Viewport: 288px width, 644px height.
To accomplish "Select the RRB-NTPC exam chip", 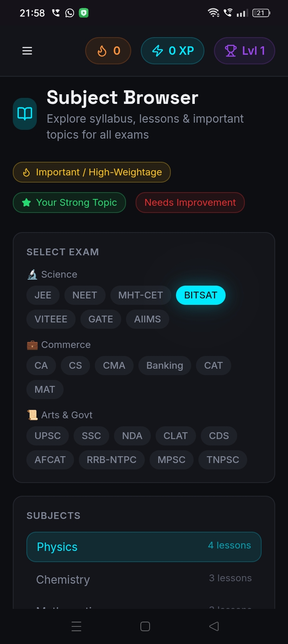I will pos(112,460).
